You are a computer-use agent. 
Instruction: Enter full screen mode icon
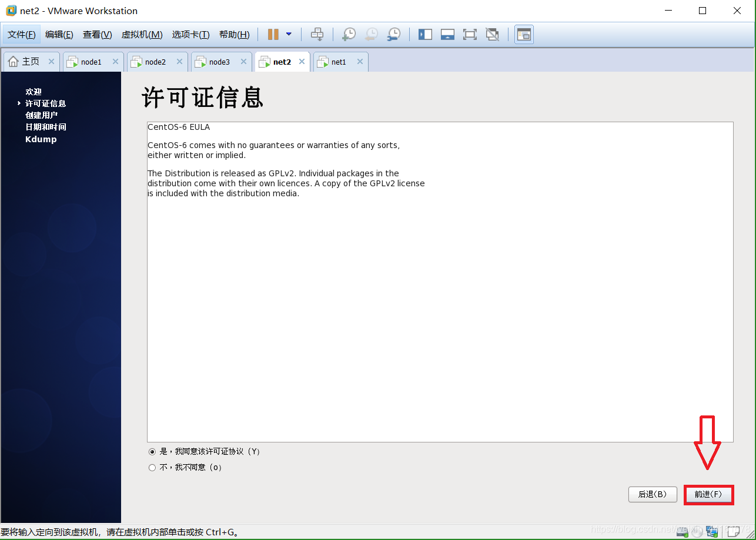click(470, 34)
